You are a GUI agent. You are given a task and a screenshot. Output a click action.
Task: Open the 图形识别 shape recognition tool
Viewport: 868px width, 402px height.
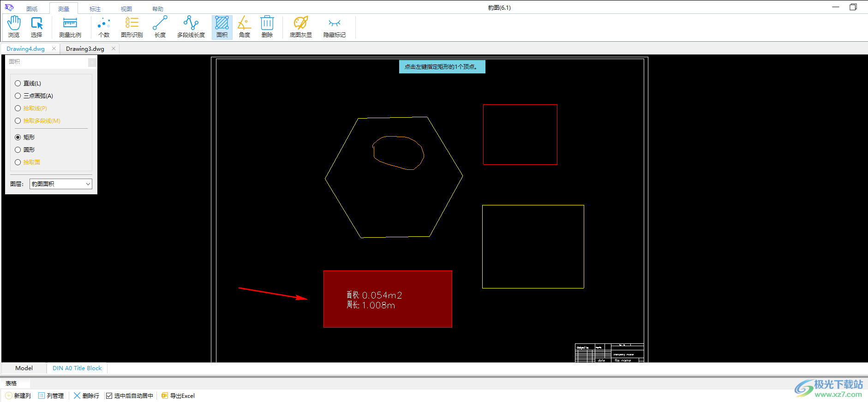tap(132, 27)
